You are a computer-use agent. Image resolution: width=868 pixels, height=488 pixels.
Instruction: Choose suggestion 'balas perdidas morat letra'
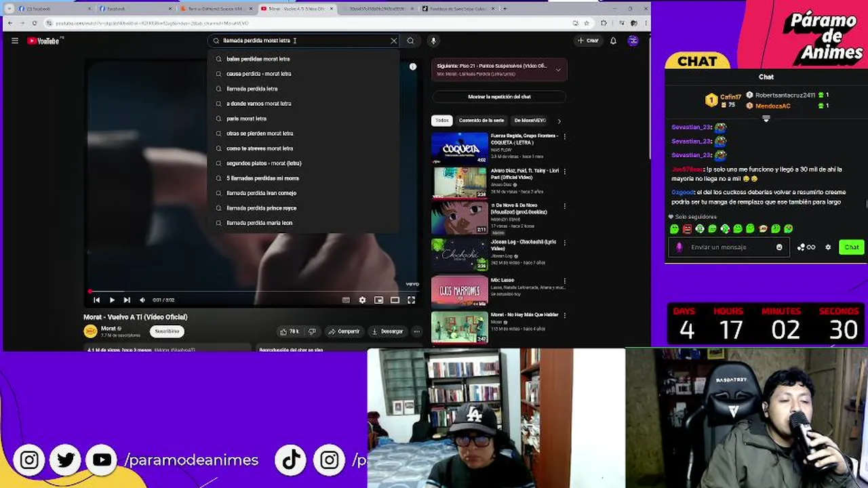coord(304,59)
